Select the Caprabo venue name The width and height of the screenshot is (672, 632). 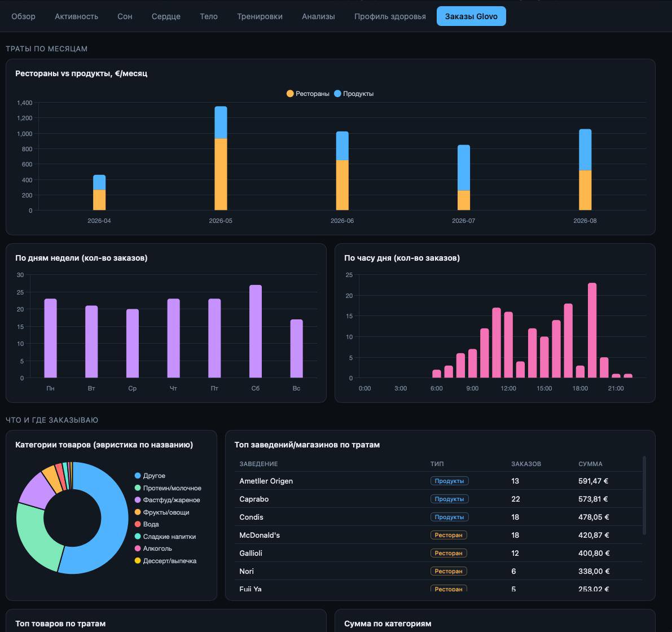click(x=254, y=499)
